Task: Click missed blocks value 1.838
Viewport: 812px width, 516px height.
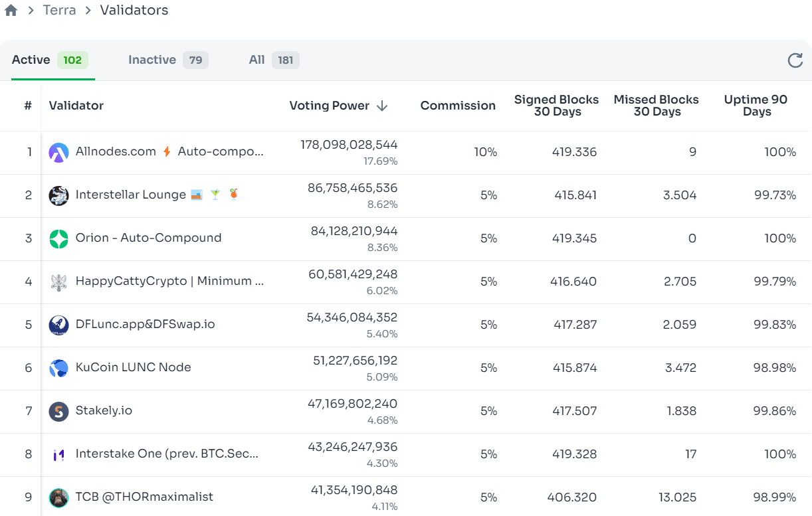Action: [x=682, y=411]
